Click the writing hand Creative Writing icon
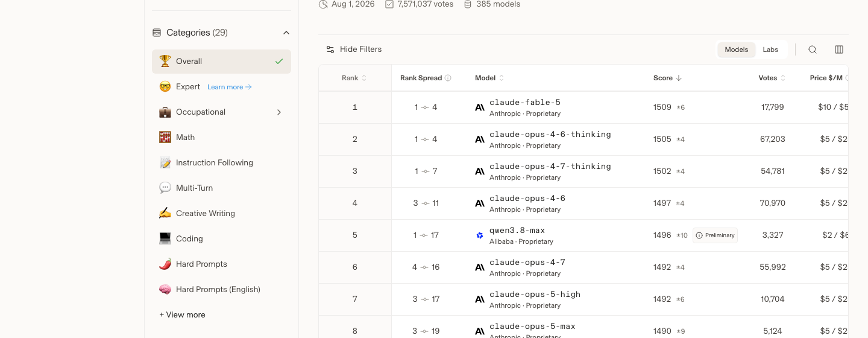The image size is (868, 338). pyautogui.click(x=165, y=213)
